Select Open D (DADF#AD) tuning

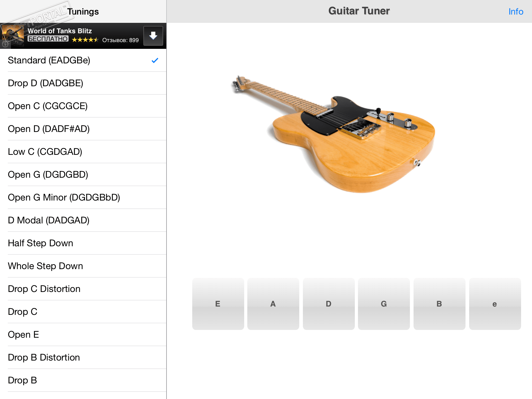83,129
